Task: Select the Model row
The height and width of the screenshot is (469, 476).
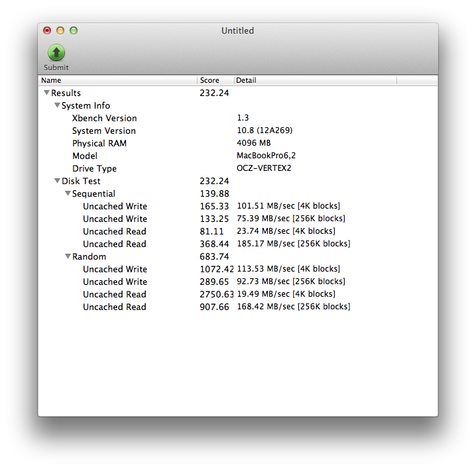Action: (x=238, y=156)
